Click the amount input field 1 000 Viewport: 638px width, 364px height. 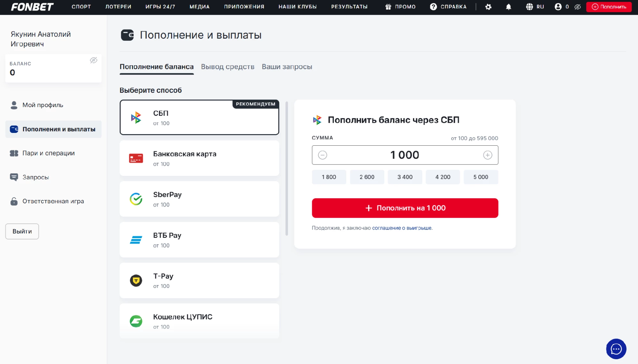click(x=405, y=155)
